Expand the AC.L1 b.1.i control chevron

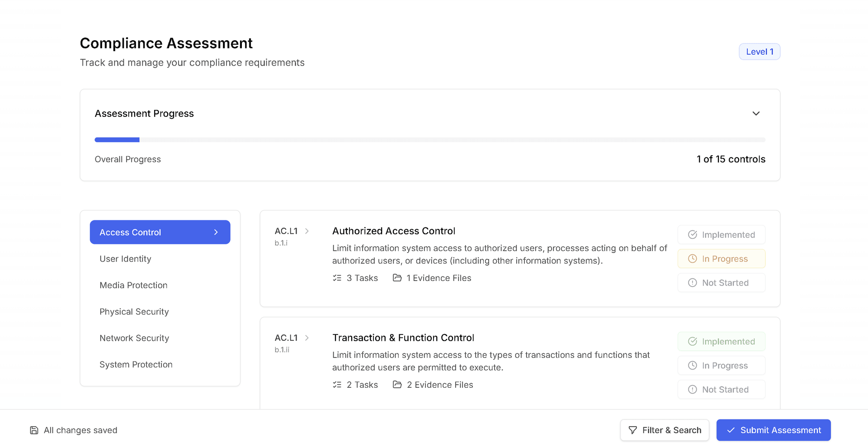tap(307, 231)
